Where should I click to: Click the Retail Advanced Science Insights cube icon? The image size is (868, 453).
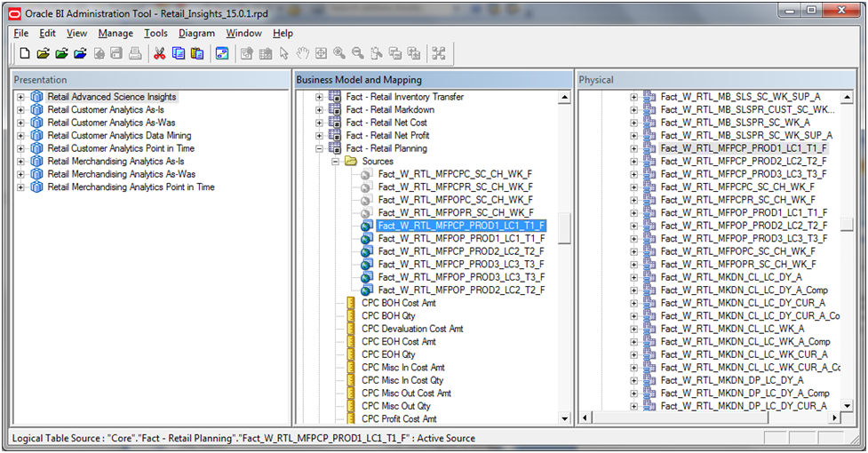(36, 97)
